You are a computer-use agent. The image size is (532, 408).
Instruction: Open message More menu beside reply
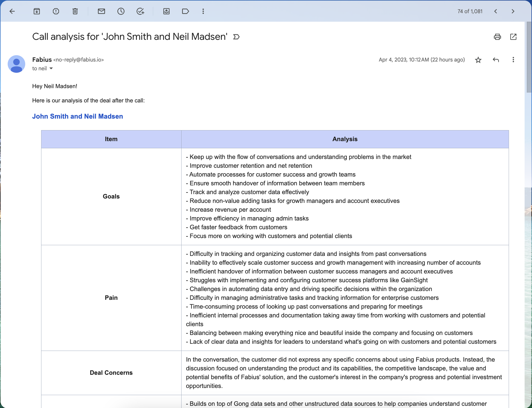pos(513,60)
